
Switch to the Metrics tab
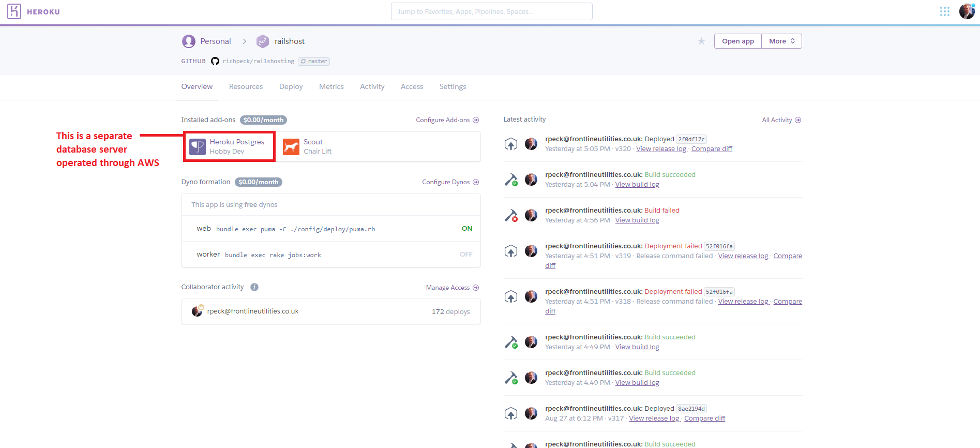click(x=331, y=86)
